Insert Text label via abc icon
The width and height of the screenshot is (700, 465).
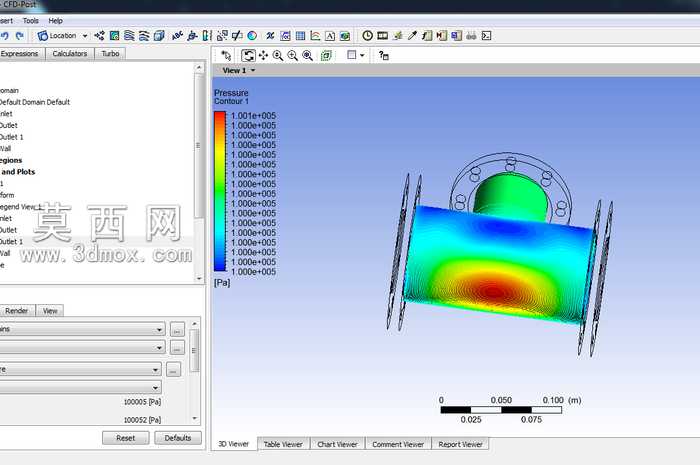(x=177, y=36)
